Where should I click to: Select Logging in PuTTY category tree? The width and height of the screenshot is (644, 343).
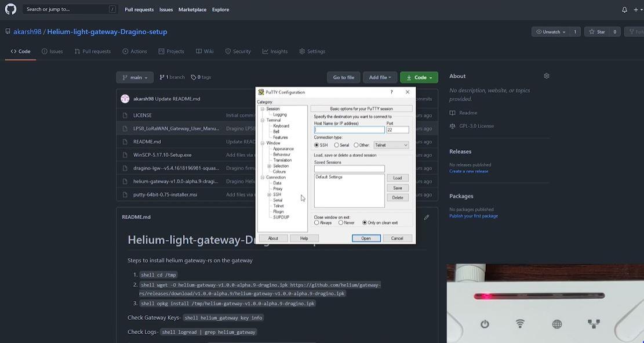(x=280, y=115)
